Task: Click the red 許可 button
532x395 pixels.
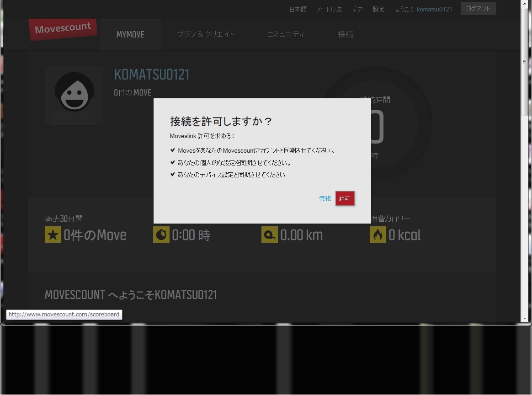Action: click(345, 198)
